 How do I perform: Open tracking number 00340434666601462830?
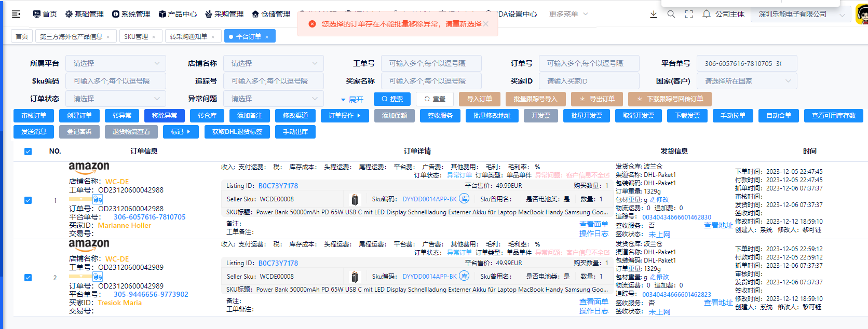677,217
